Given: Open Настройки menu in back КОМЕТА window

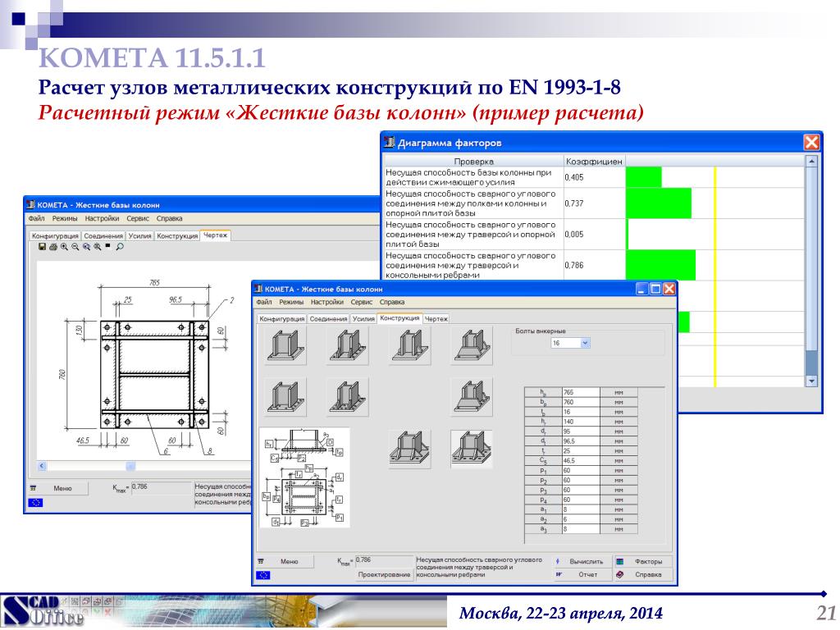Looking at the screenshot, I should tap(102, 218).
